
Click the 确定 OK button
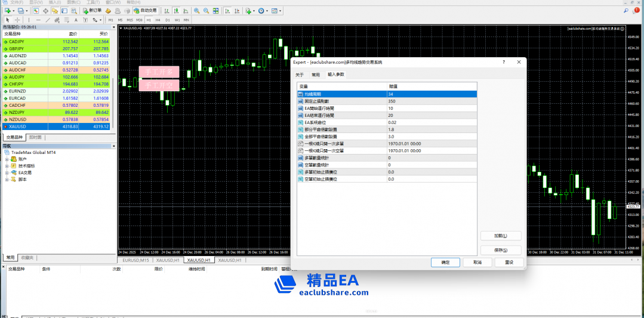445,263
